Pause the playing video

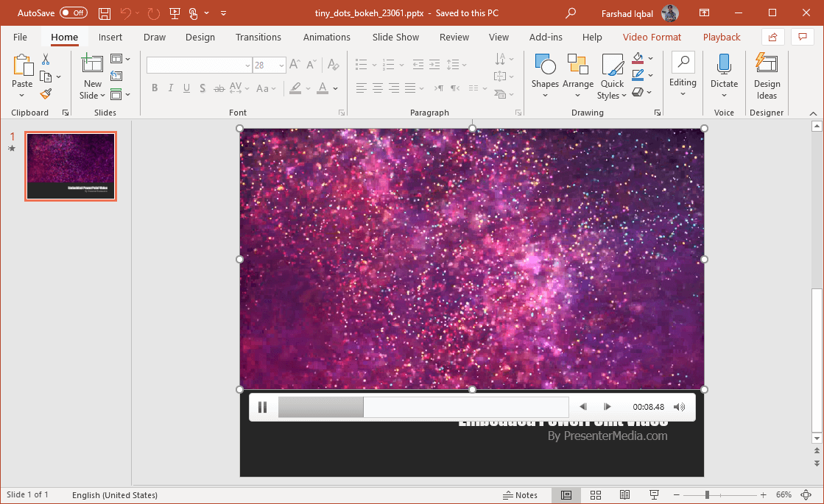262,407
